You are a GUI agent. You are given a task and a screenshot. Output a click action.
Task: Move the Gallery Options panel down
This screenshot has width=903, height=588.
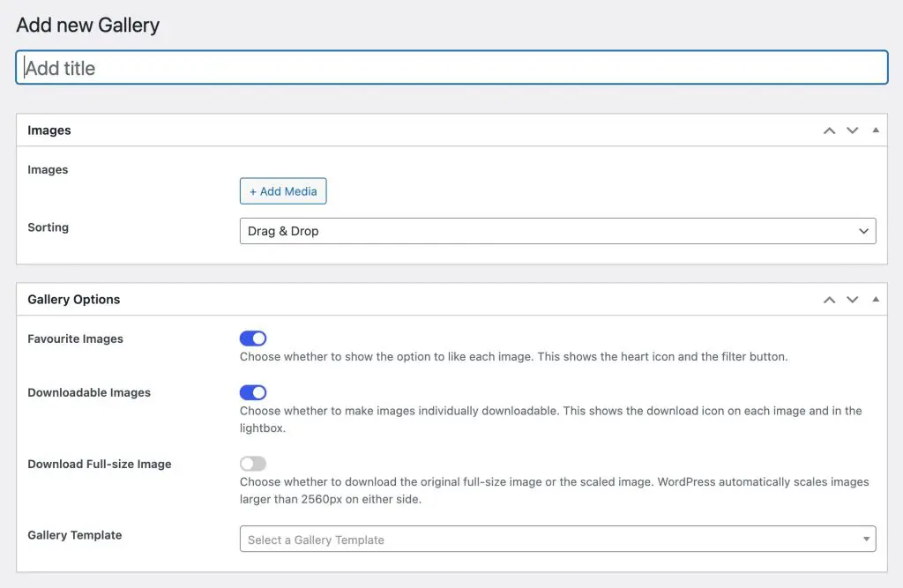coord(852,300)
